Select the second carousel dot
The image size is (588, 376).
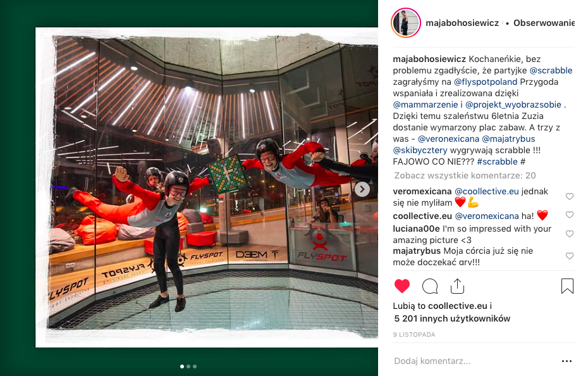pyautogui.click(x=188, y=367)
